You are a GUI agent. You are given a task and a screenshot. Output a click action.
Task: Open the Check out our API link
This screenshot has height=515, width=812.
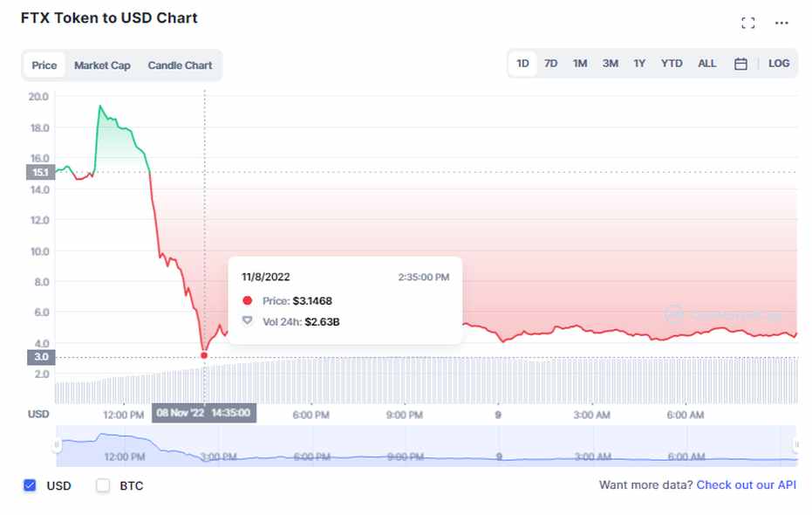click(746, 485)
